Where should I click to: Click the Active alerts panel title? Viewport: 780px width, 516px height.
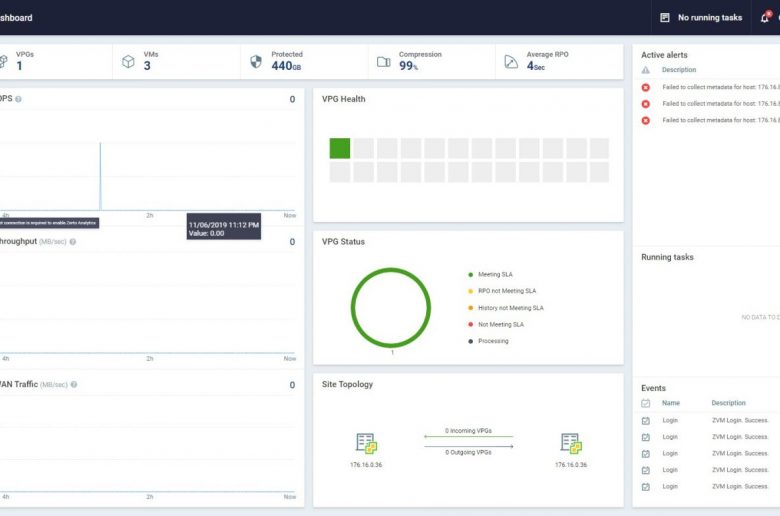coord(664,55)
